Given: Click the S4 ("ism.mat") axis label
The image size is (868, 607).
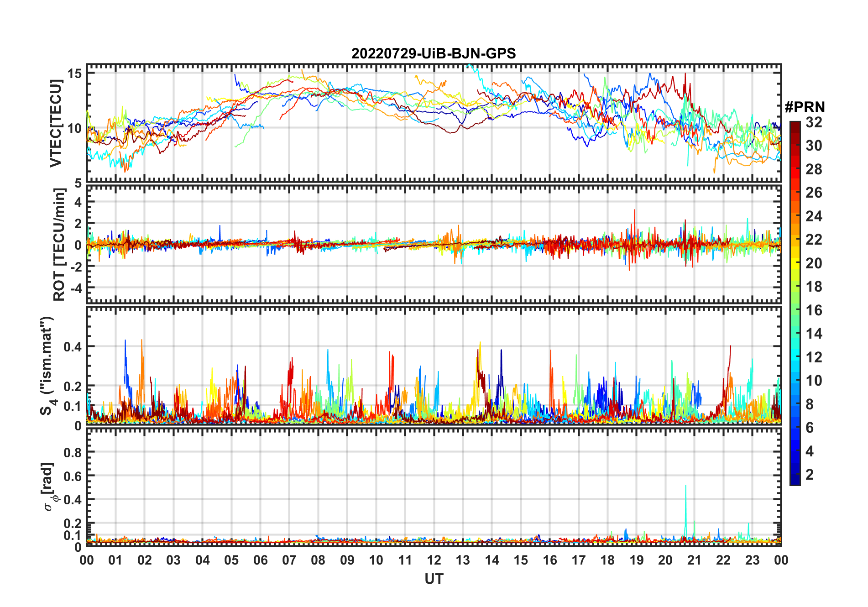Looking at the screenshot, I should (x=47, y=366).
